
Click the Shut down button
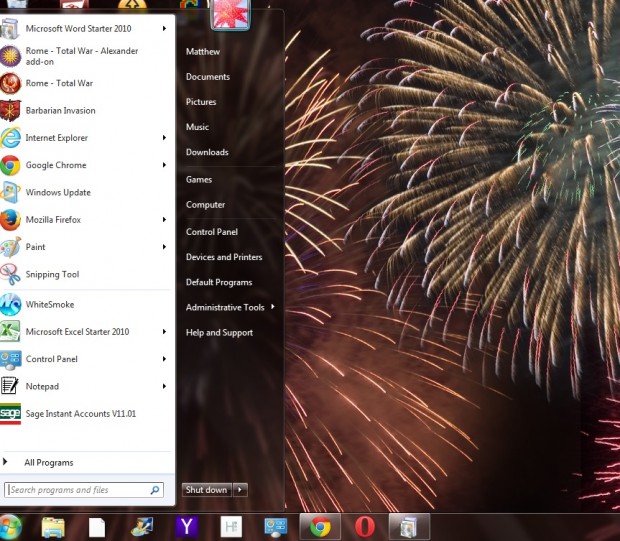tap(207, 490)
